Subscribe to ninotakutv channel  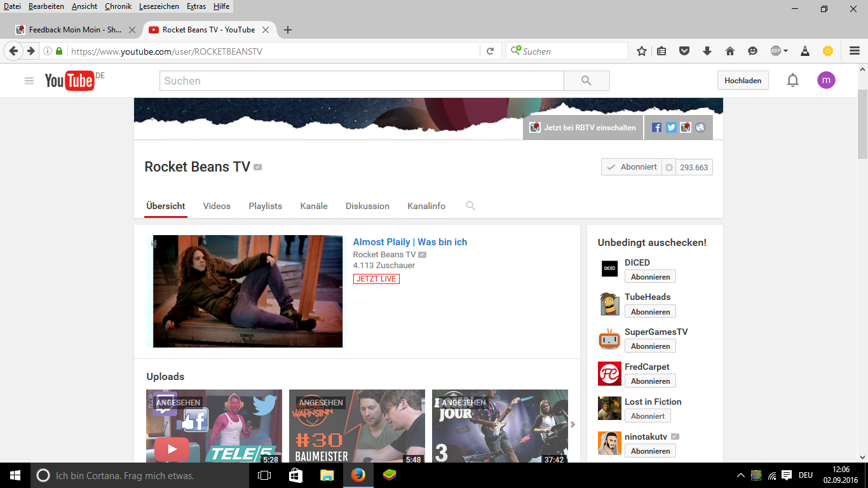pyautogui.click(x=650, y=451)
